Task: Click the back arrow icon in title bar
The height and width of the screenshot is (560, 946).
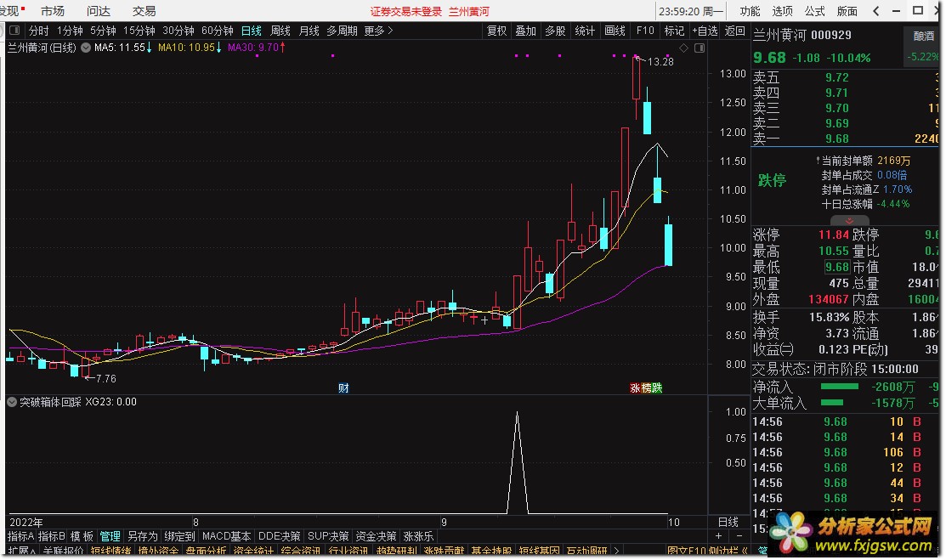Action: (876, 11)
